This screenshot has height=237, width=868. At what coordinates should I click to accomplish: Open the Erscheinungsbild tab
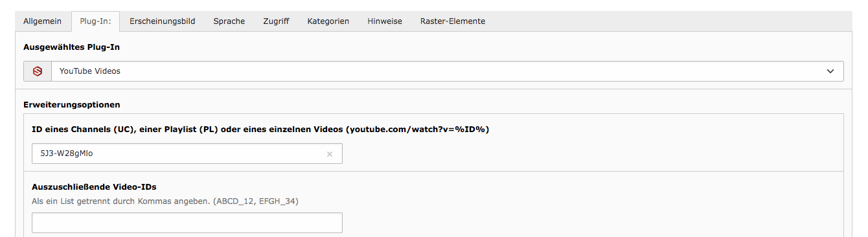[x=163, y=21]
